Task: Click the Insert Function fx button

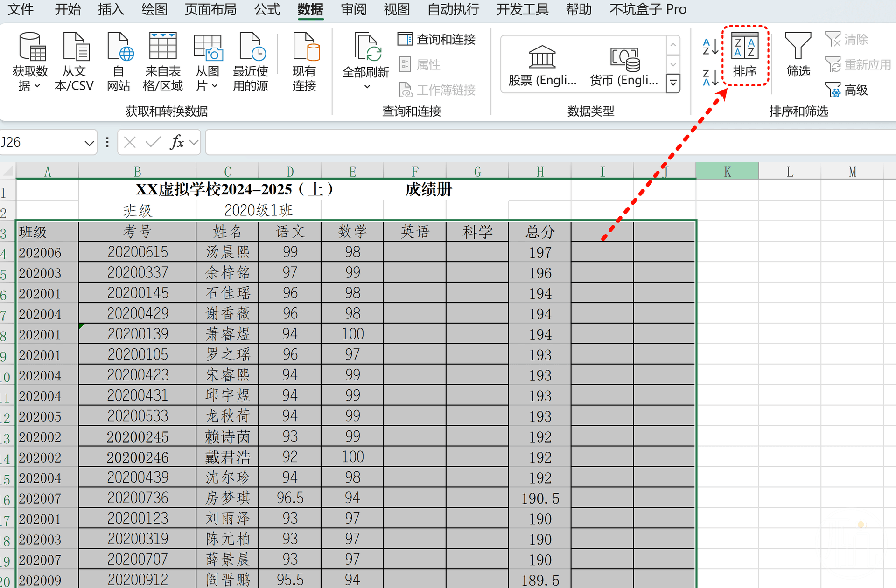Action: coord(177,142)
